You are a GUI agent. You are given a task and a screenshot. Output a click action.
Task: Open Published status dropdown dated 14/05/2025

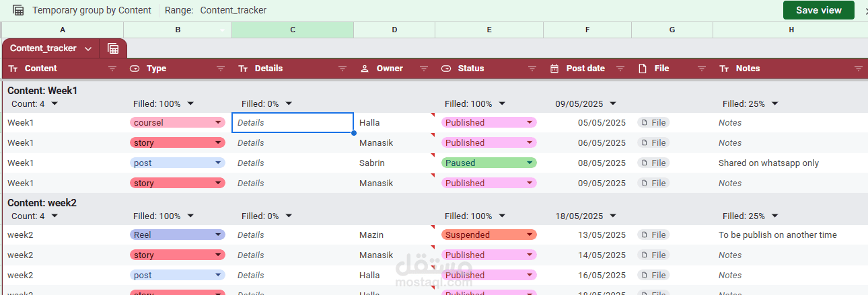click(x=530, y=255)
